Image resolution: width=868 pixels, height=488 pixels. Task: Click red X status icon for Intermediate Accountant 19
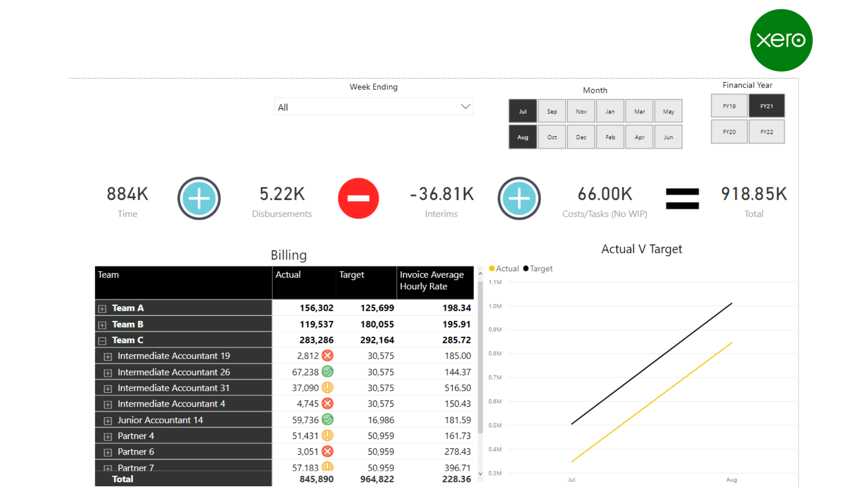tap(327, 356)
